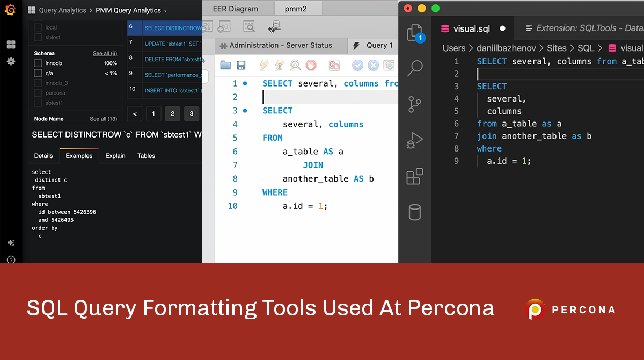Open Search icon in VS Code activity bar

pyautogui.click(x=415, y=68)
